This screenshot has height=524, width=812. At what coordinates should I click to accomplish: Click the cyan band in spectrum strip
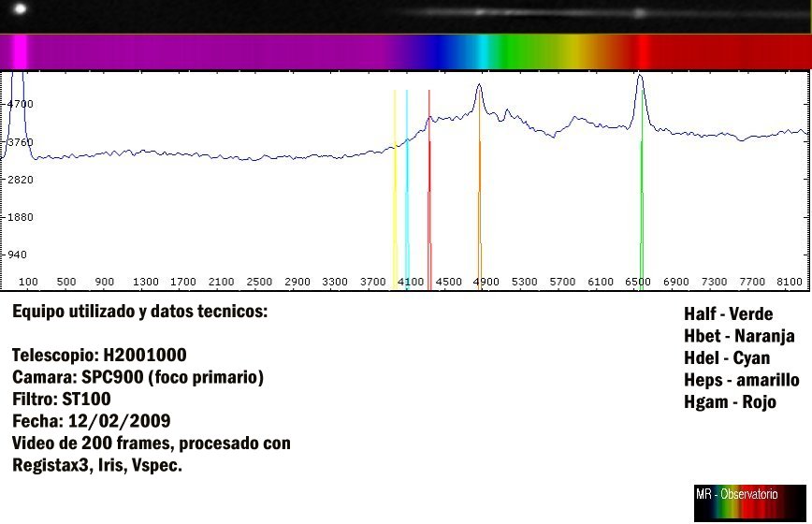click(x=482, y=51)
